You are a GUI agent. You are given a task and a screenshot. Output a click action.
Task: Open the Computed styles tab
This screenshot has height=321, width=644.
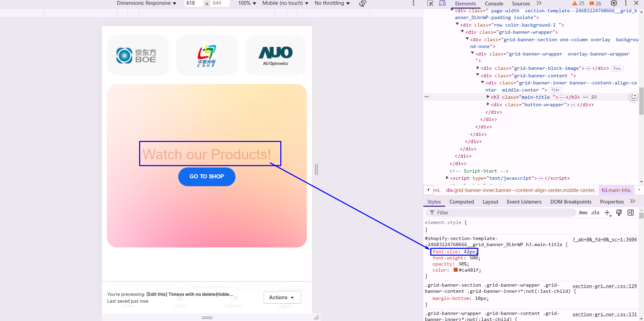462,202
